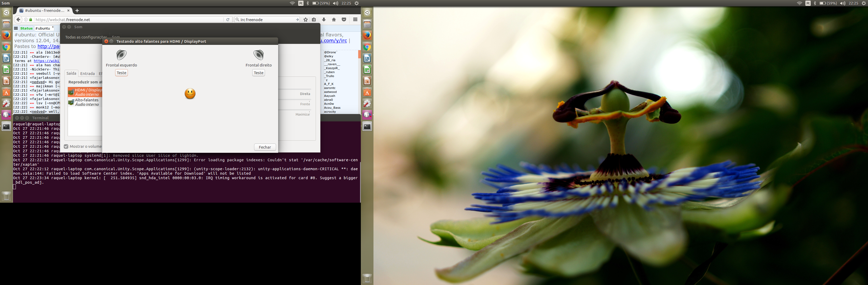Open Ubuntu Software Center in launcher beside Firefox
The height and width of the screenshot is (285, 868).
[6, 93]
